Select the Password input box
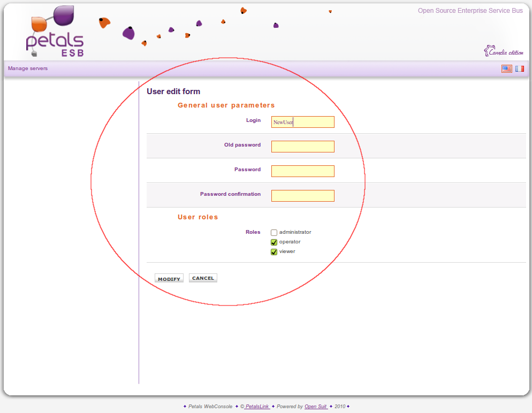This screenshot has height=413, width=532. click(302, 171)
